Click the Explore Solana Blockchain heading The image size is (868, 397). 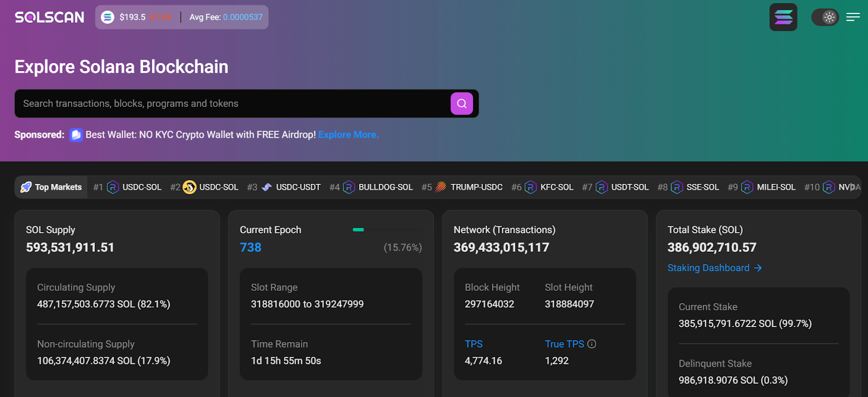pyautogui.click(x=122, y=67)
